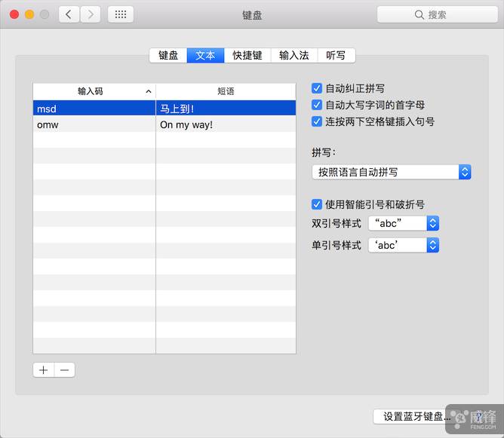Toggle 自动纠正拼写 checkbox
Screen dimensions: 504x438
[x=317, y=88]
